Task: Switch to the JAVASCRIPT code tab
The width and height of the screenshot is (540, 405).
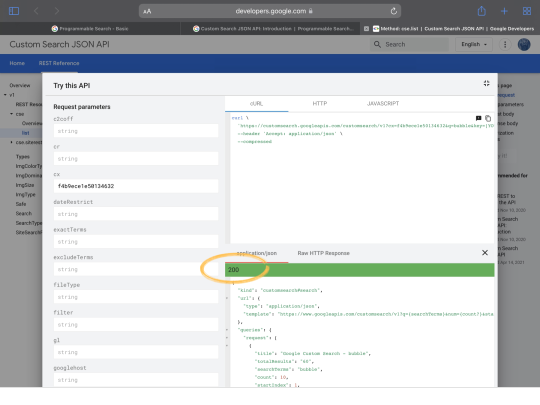Action: (x=383, y=103)
